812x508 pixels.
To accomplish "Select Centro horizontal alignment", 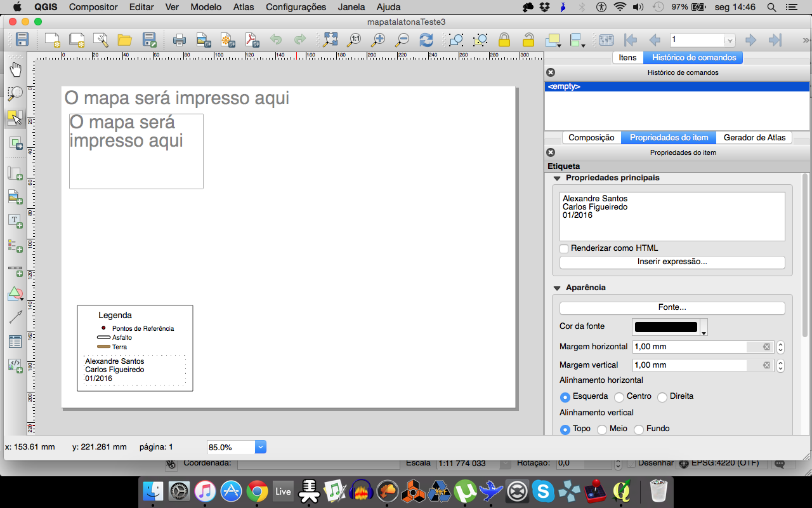I will tap(619, 397).
